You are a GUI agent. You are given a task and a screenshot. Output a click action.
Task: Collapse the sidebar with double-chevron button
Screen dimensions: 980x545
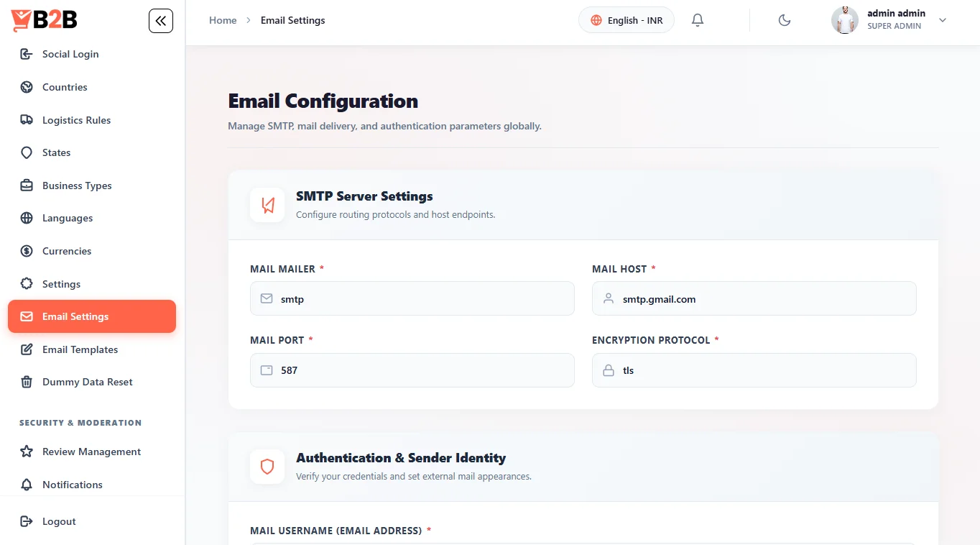point(161,21)
